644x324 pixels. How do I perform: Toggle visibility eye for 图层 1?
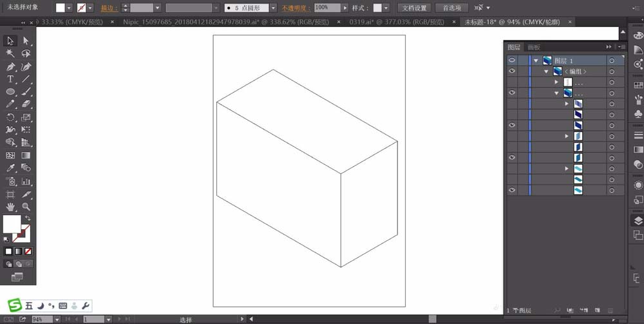click(512, 60)
